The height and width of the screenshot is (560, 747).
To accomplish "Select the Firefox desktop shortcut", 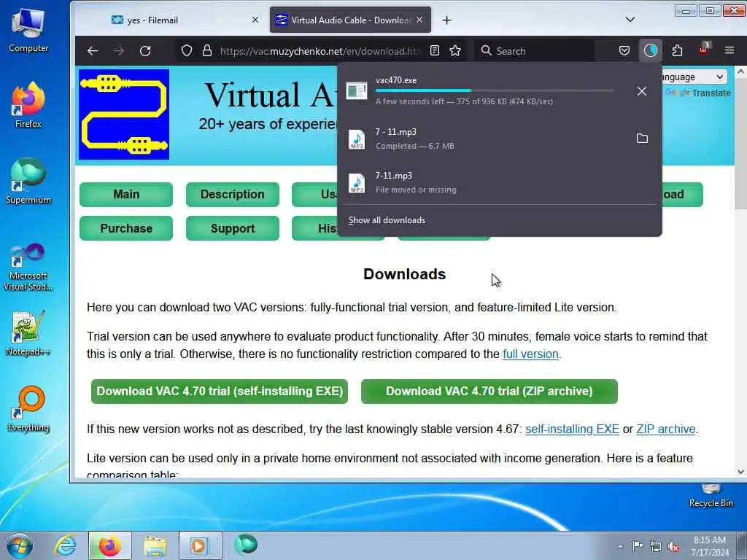I will (28, 105).
